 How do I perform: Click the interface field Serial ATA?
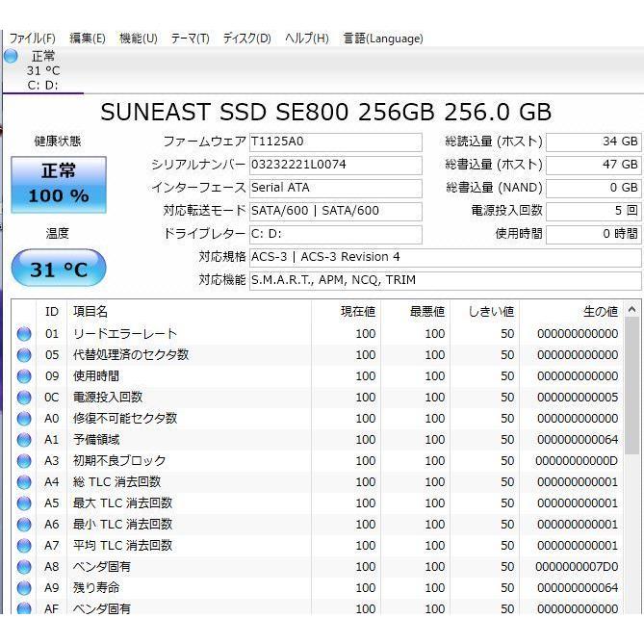[x=336, y=188]
